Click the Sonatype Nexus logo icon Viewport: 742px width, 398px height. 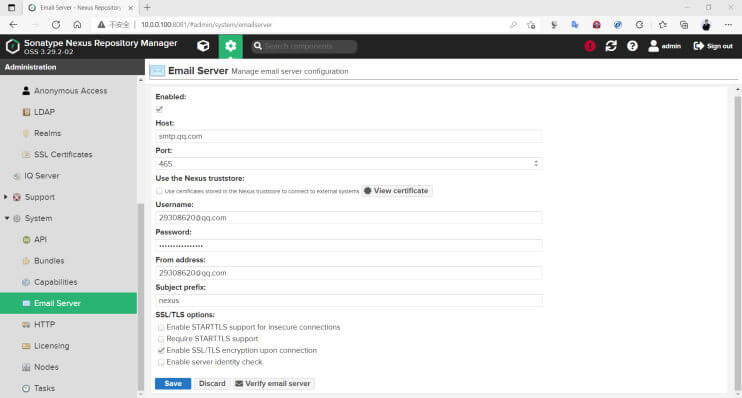(13, 46)
